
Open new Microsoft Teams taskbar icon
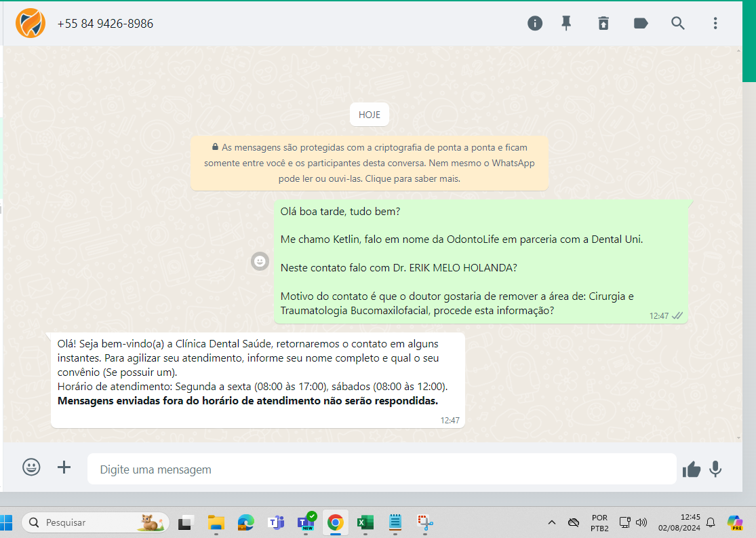306,522
